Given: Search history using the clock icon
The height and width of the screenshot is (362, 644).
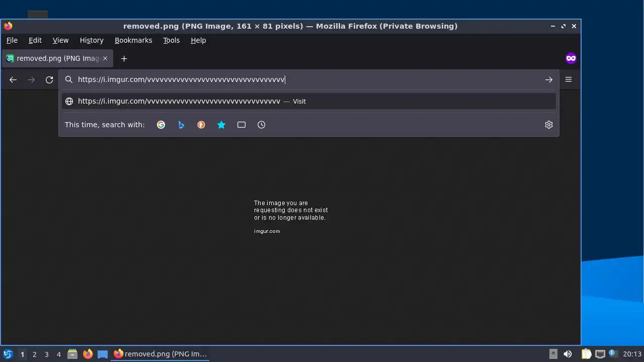Looking at the screenshot, I should 262,125.
